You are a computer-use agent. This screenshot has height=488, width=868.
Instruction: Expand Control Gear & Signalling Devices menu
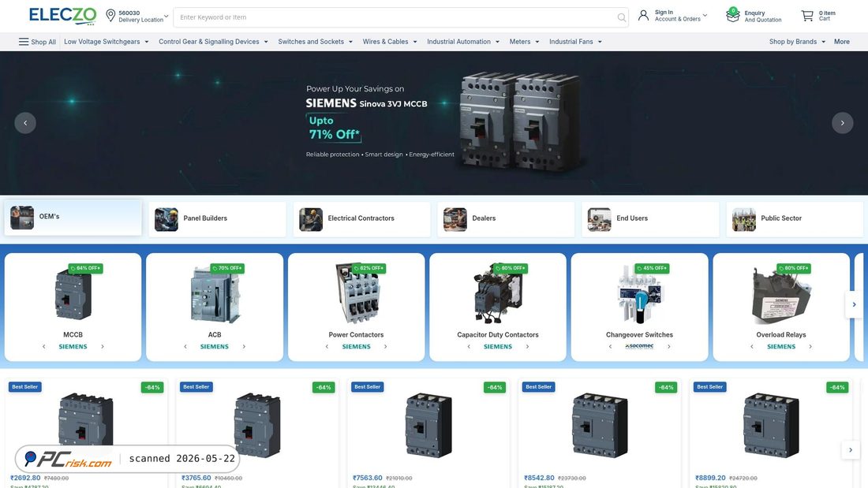pos(213,42)
